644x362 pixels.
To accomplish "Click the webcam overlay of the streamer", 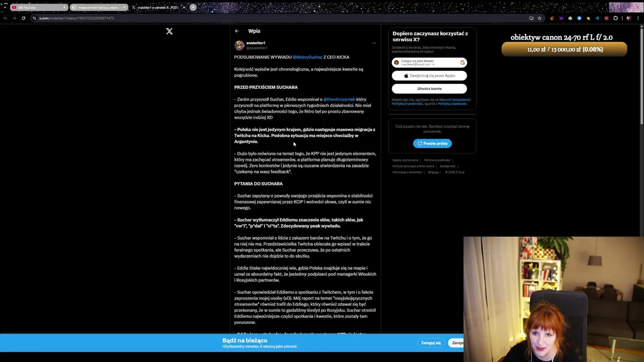I will pos(553,299).
